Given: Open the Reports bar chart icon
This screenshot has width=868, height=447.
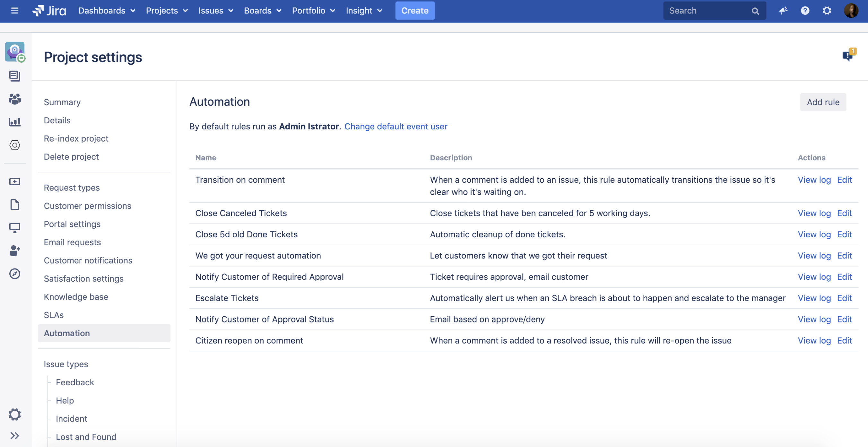Looking at the screenshot, I should [14, 122].
